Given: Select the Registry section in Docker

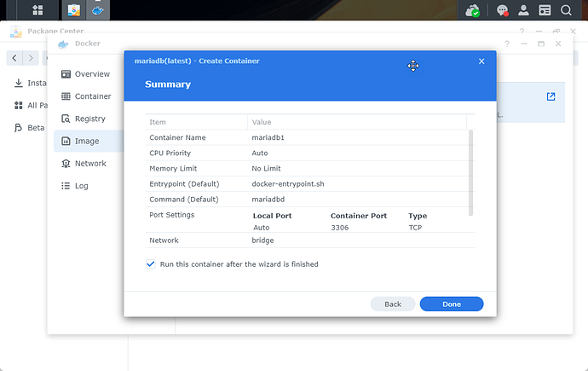Looking at the screenshot, I should (x=84, y=119).
